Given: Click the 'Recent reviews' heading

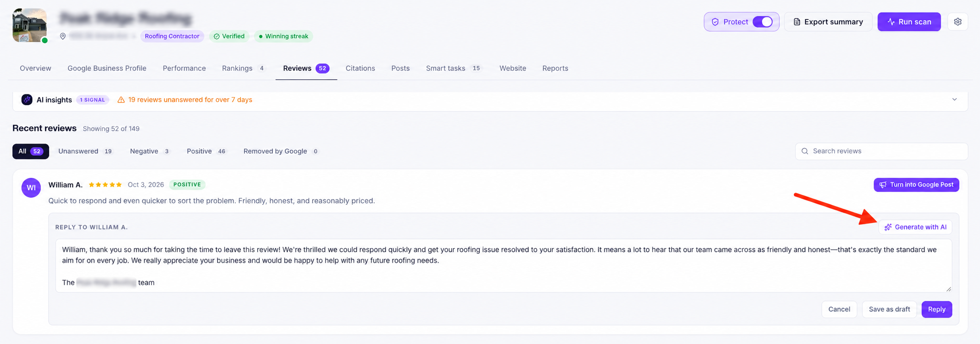Looking at the screenshot, I should click(44, 128).
